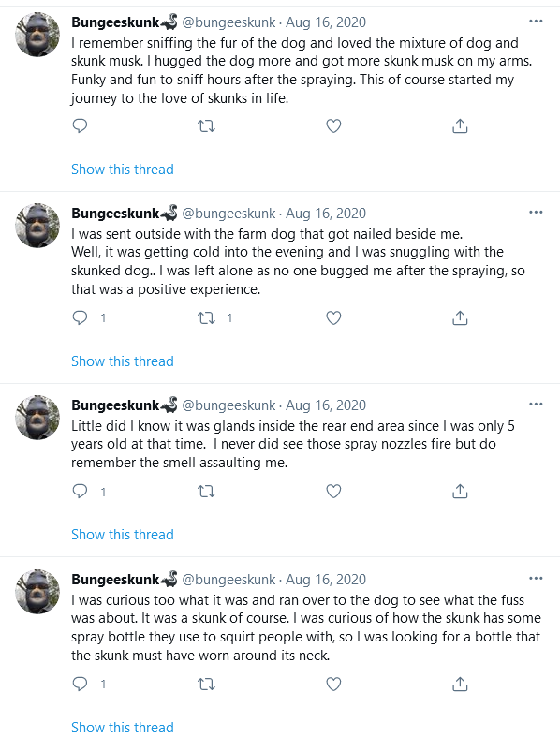Open more options for the first tweet
The image size is (560, 737).
536,22
